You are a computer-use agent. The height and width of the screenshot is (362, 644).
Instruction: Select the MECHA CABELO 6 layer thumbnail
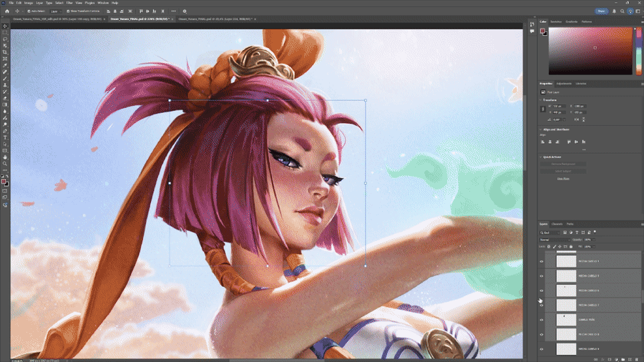(x=566, y=290)
